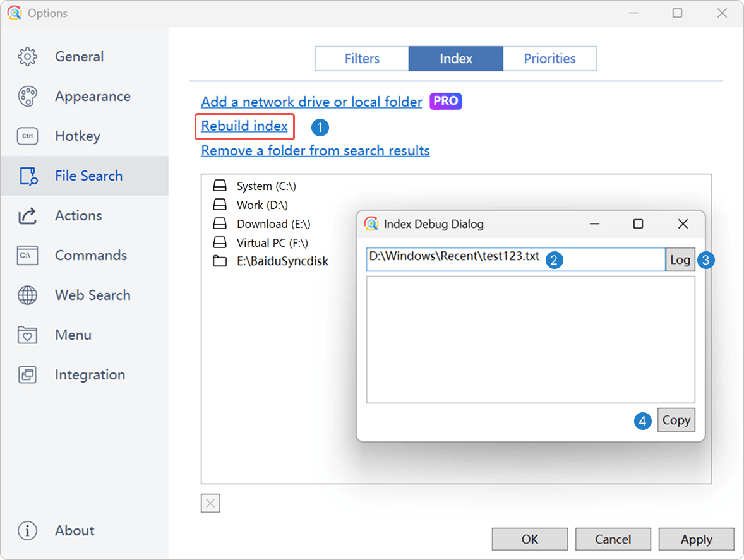Viewport: 744px width, 560px height.
Task: Click the Menu heart folder icon
Action: pyautogui.click(x=28, y=335)
